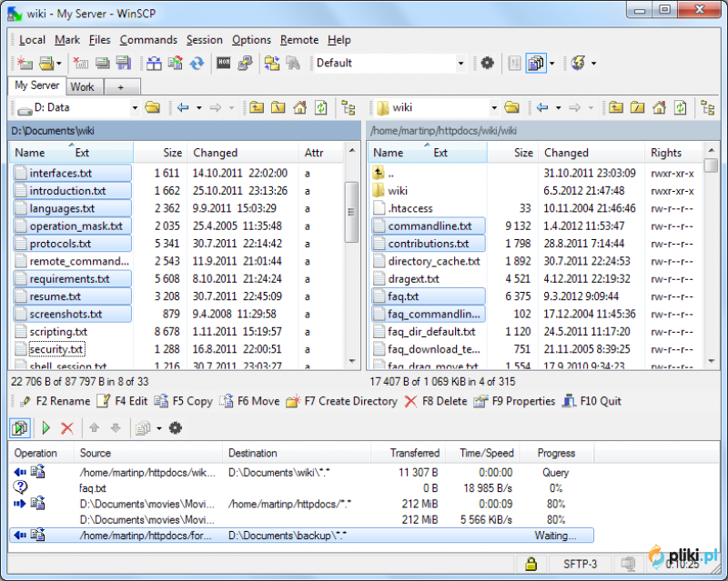Viewport: 728px width, 581px height.
Task: Click the Save Session toolbar icon
Action: [x=124, y=63]
